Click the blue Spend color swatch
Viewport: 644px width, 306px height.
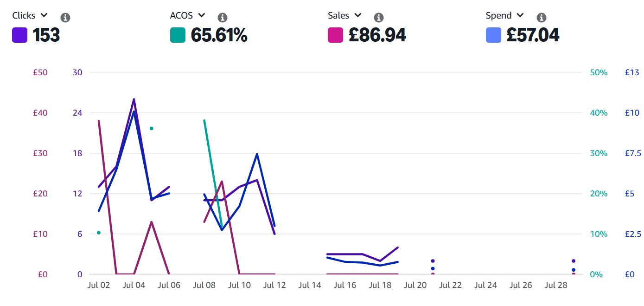coord(493,35)
